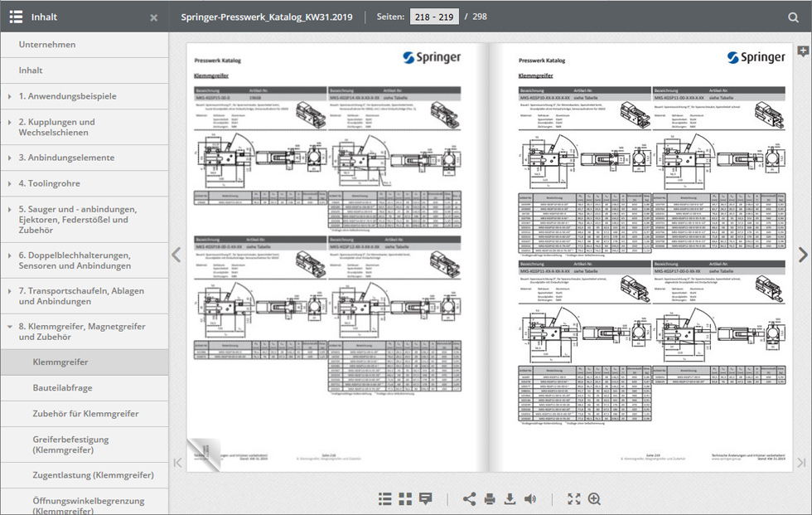Close the Inhalt sidebar panel
Screen dimensions: 812x515
[x=154, y=17]
